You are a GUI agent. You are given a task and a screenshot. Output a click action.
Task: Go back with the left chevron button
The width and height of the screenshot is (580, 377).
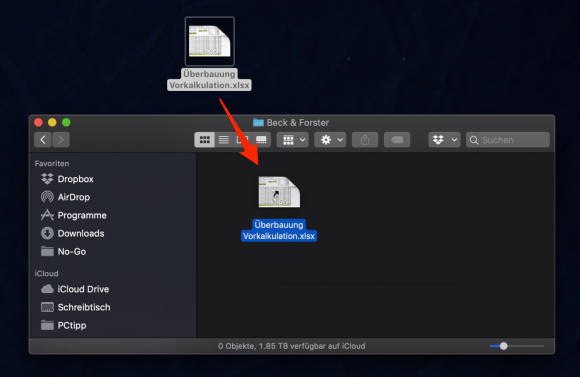tap(43, 140)
